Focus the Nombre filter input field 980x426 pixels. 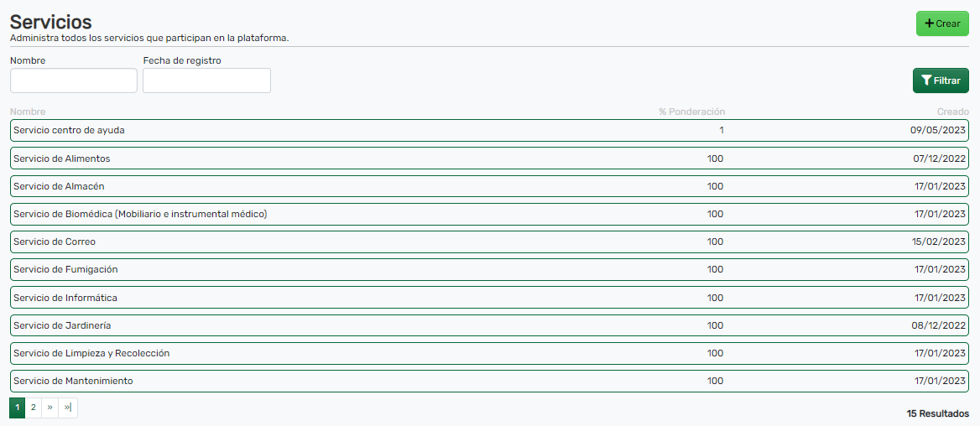point(74,81)
